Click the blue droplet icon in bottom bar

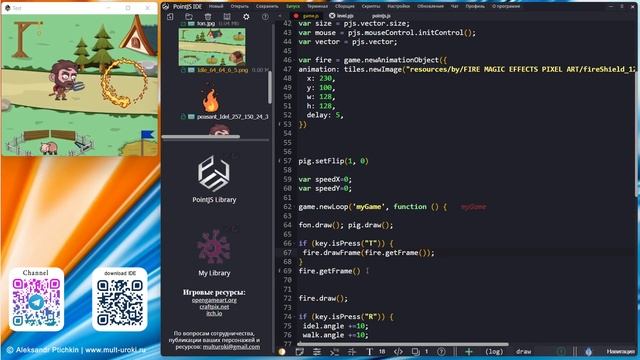[588, 351]
